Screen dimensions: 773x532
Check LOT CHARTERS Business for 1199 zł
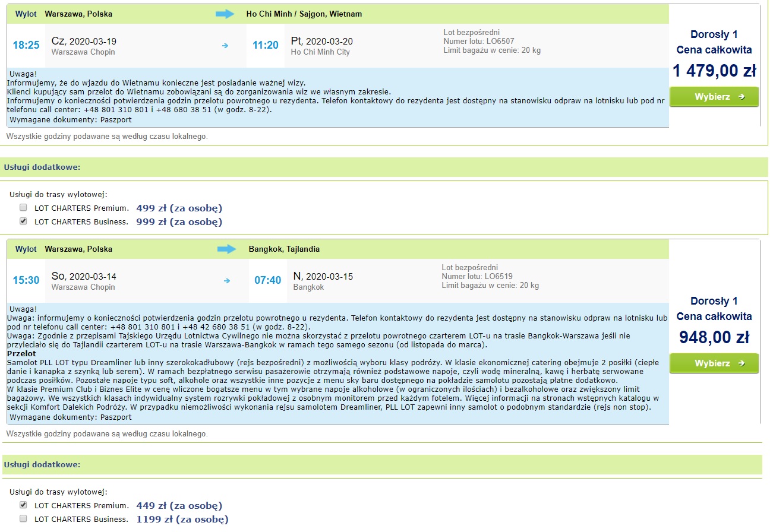click(23, 519)
